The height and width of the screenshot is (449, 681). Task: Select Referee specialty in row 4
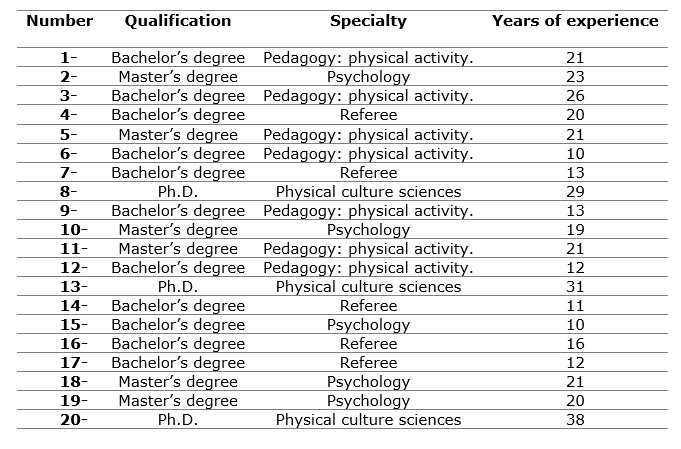point(368,115)
